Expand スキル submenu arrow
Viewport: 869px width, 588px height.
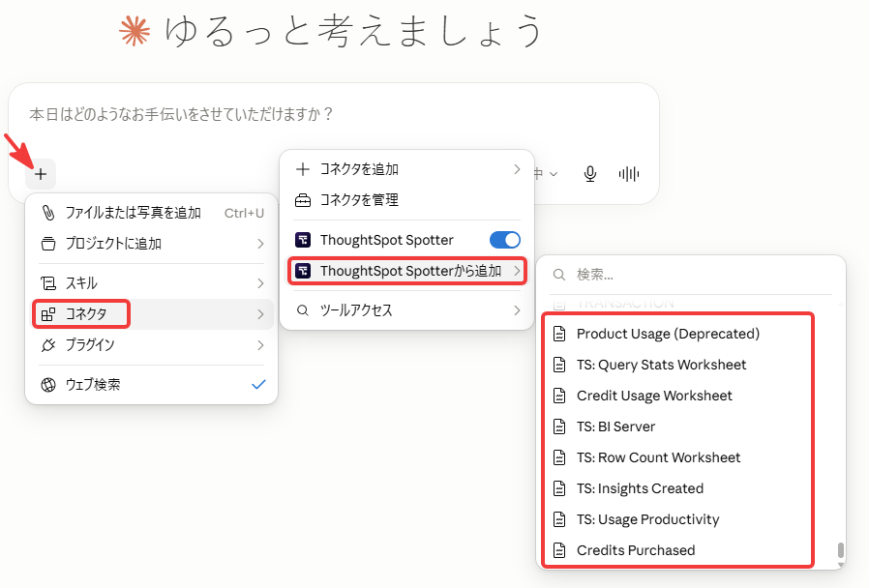pos(260,283)
